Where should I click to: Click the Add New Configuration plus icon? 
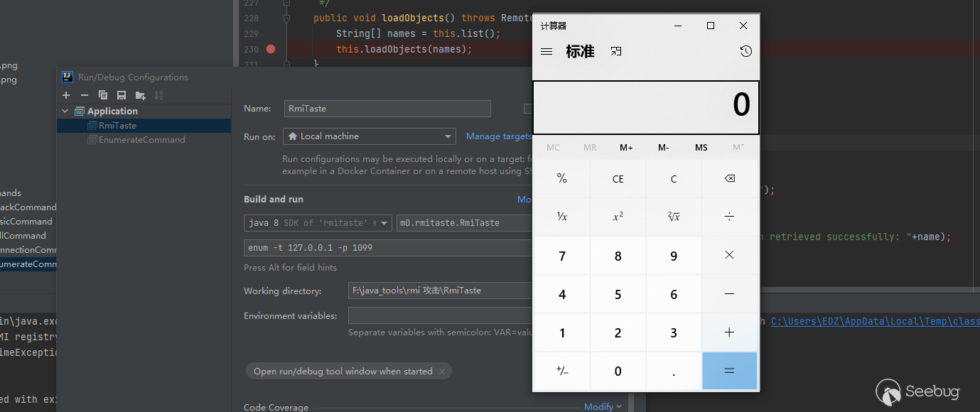coord(66,95)
